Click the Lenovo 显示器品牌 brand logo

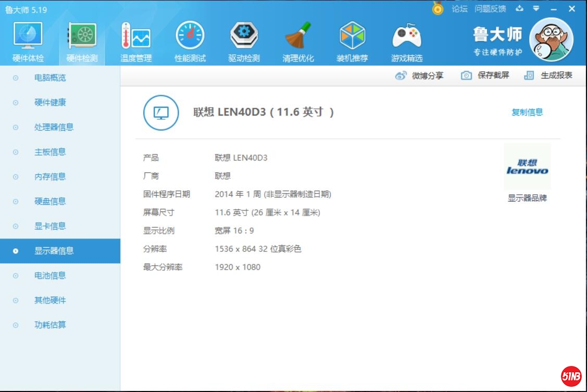pyautogui.click(x=527, y=167)
